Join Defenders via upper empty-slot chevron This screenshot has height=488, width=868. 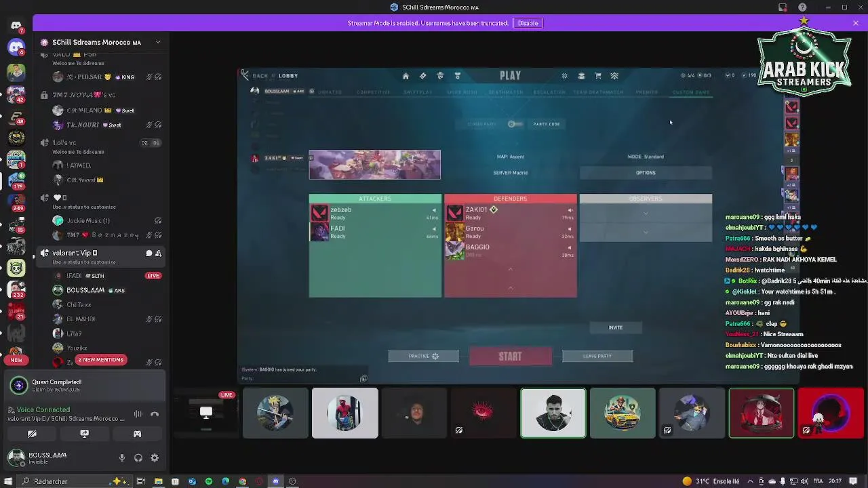[x=511, y=269]
